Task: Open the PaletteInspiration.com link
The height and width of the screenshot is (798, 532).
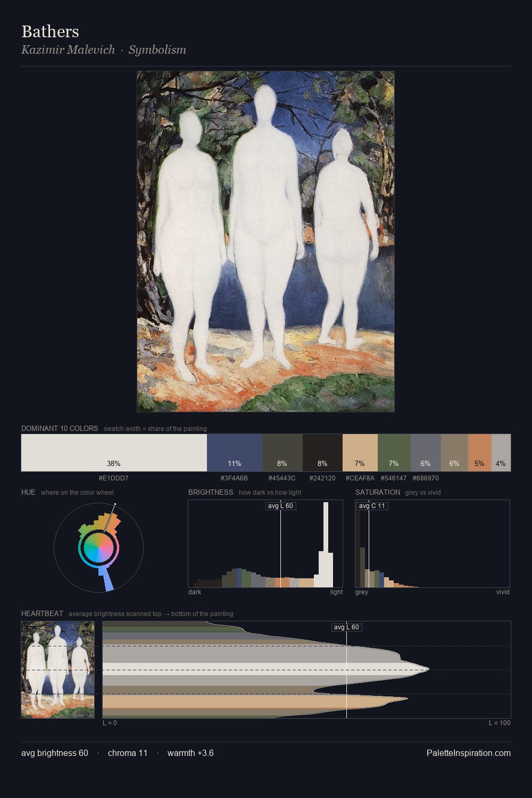Action: (469, 753)
